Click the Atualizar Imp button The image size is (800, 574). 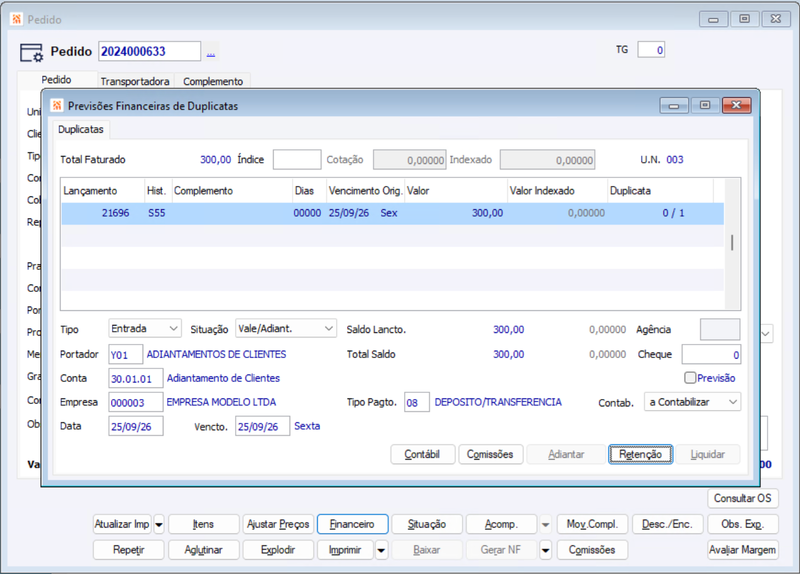coord(122,524)
